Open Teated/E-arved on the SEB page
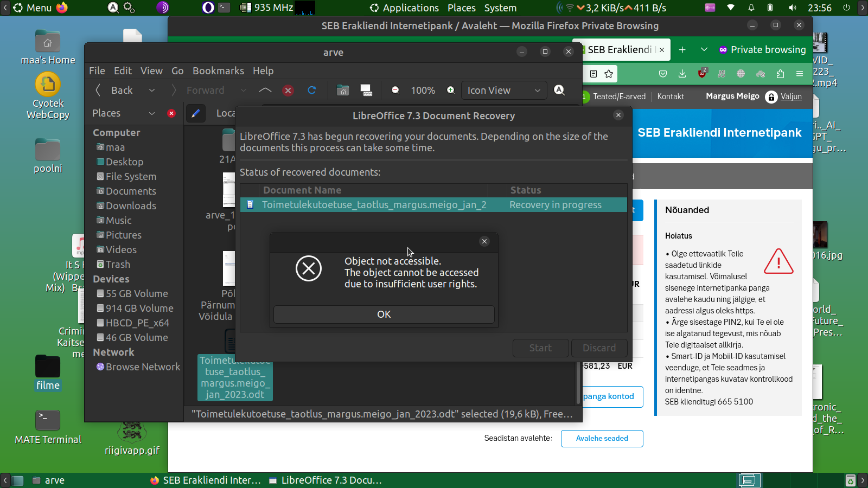868x488 pixels. (x=619, y=97)
